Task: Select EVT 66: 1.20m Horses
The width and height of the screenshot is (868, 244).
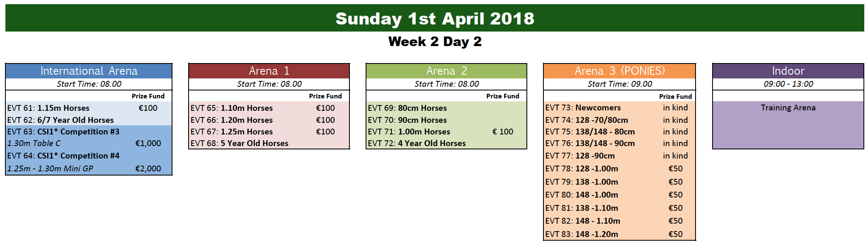Action: (x=232, y=120)
